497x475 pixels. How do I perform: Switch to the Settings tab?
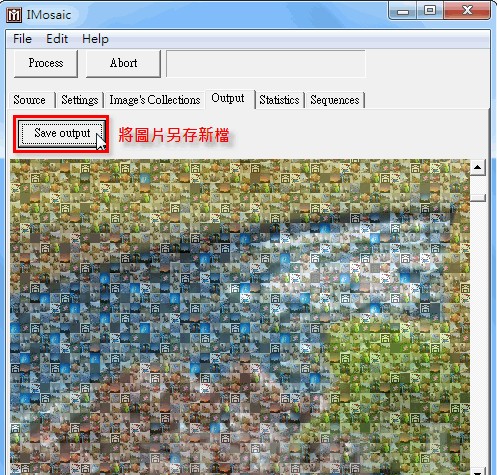(x=80, y=100)
